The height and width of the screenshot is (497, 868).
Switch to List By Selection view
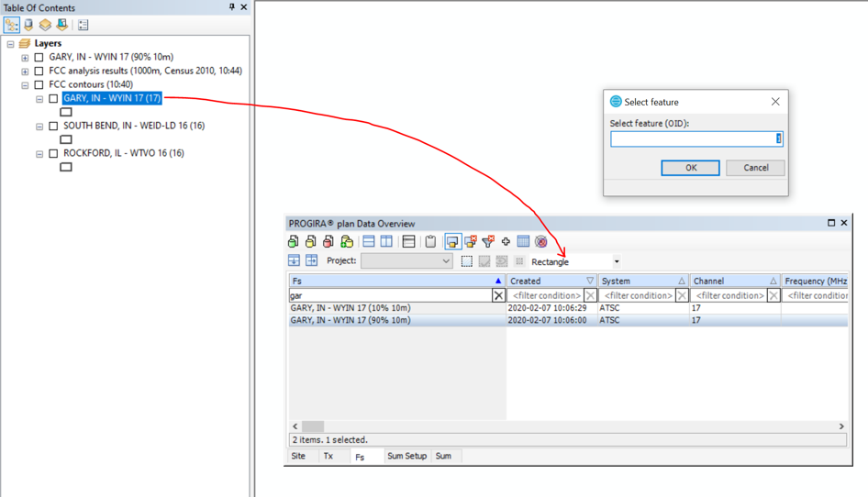point(62,25)
